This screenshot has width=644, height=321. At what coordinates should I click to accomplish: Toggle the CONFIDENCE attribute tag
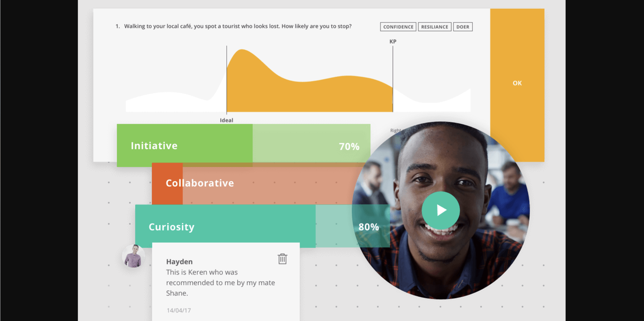pyautogui.click(x=397, y=26)
